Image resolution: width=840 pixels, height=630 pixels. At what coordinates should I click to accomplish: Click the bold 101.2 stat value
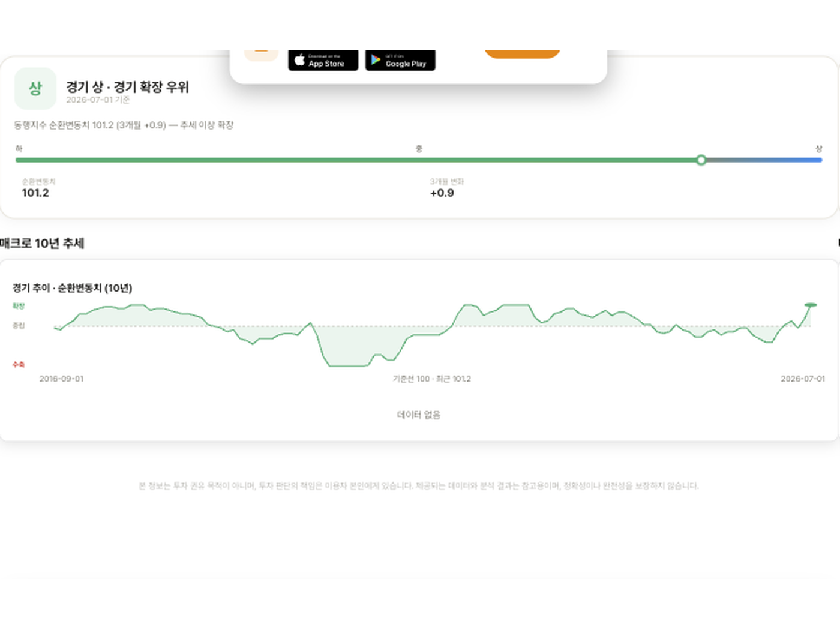35,193
